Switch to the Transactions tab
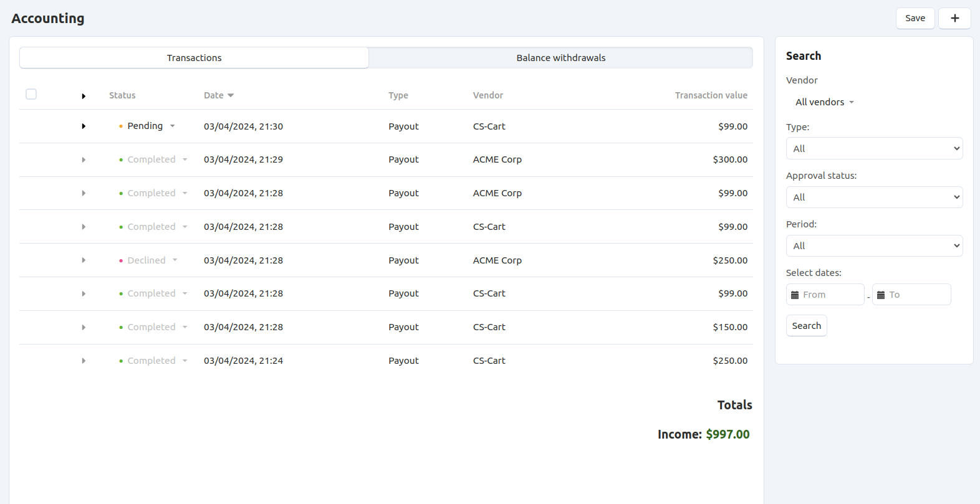980x504 pixels. tap(194, 58)
